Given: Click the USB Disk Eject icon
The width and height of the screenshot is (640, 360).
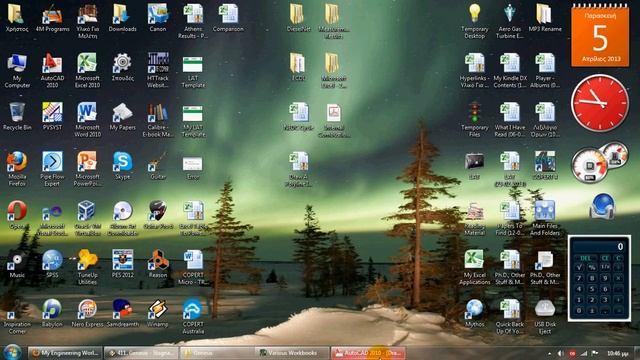Looking at the screenshot, I should [x=544, y=316].
